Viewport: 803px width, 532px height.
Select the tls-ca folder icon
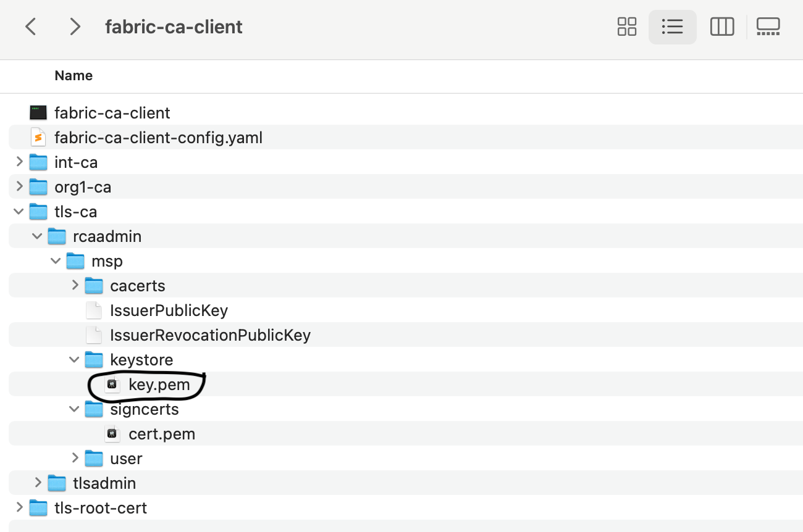(x=38, y=212)
